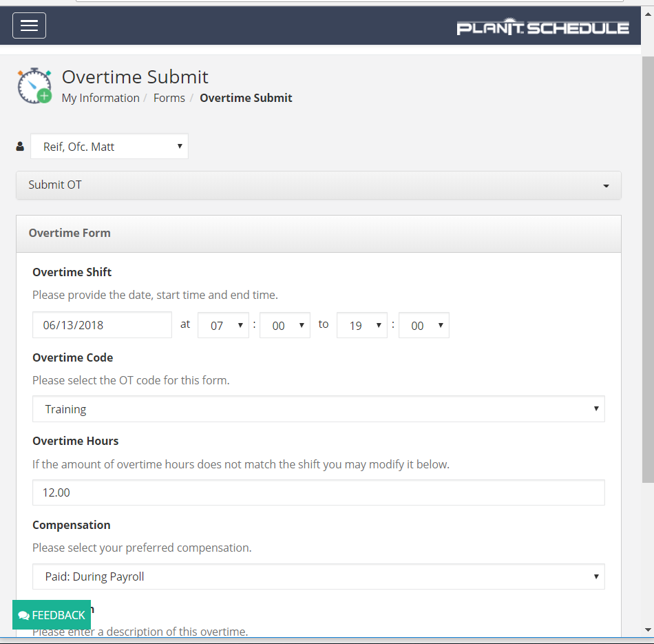The image size is (654, 644).
Task: Go to My Information breadcrumb
Action: pyautogui.click(x=101, y=98)
